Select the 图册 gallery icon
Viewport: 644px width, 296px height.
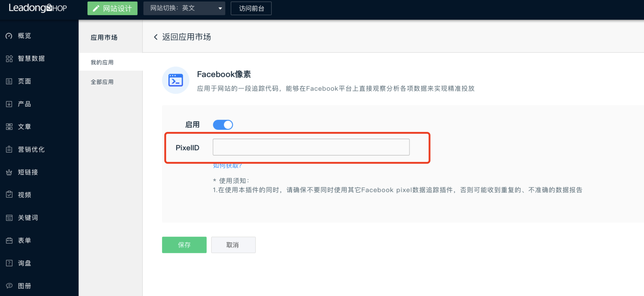click(9, 285)
